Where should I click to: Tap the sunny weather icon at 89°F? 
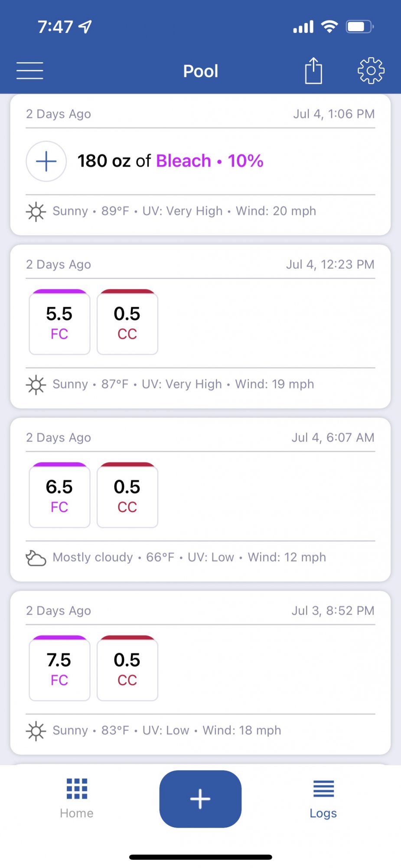(x=36, y=212)
